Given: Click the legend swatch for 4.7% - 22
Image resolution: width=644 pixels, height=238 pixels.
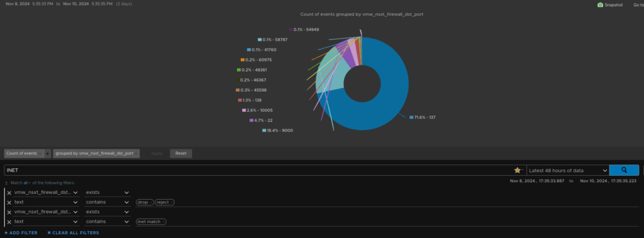Looking at the screenshot, I should pyautogui.click(x=252, y=121).
